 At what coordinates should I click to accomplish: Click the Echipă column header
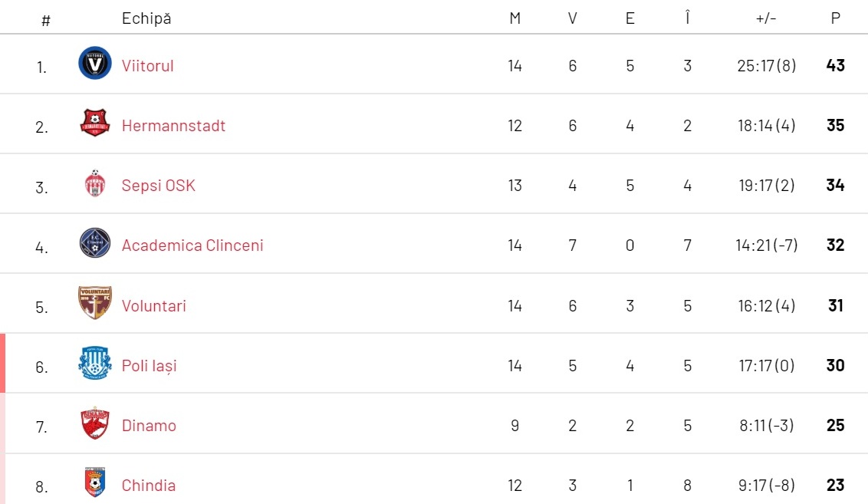tap(146, 18)
